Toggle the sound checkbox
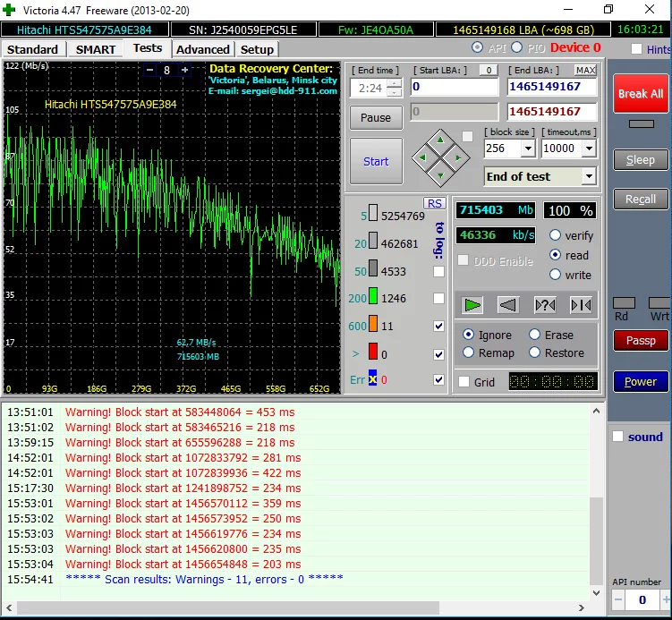Image resolution: width=672 pixels, height=620 pixels. point(617,437)
